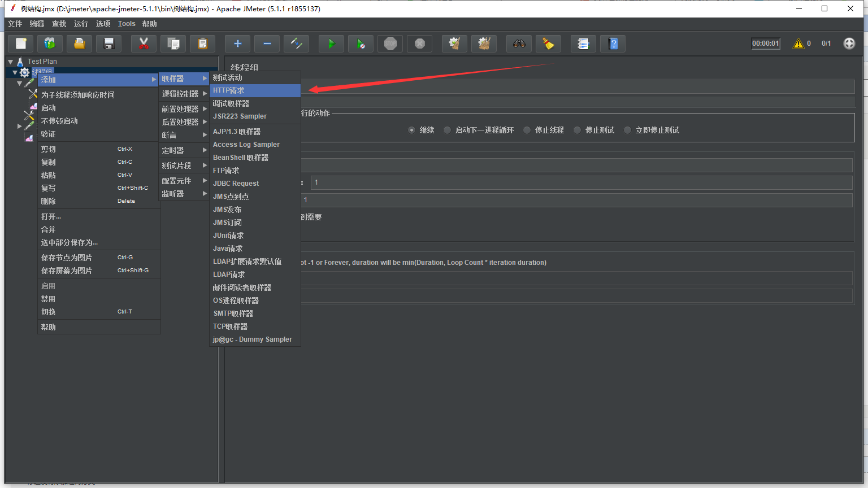
Task: Select the 启动下一进程循环 radio button
Action: point(447,130)
